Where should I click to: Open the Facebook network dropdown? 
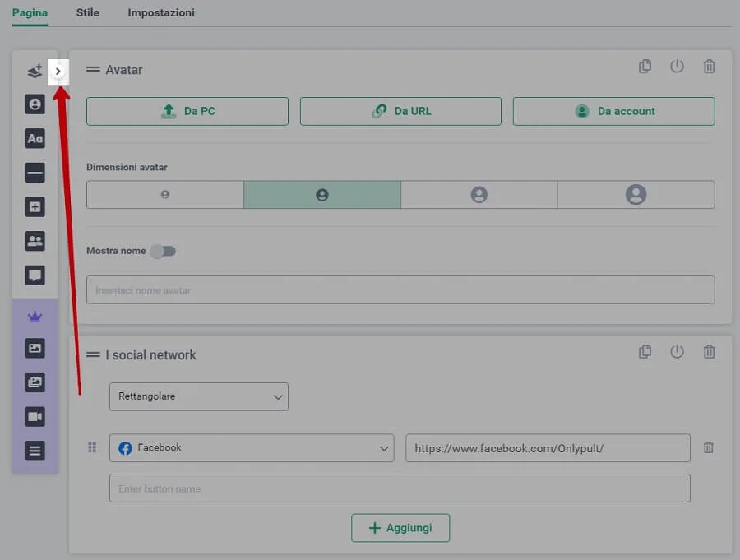pos(251,448)
